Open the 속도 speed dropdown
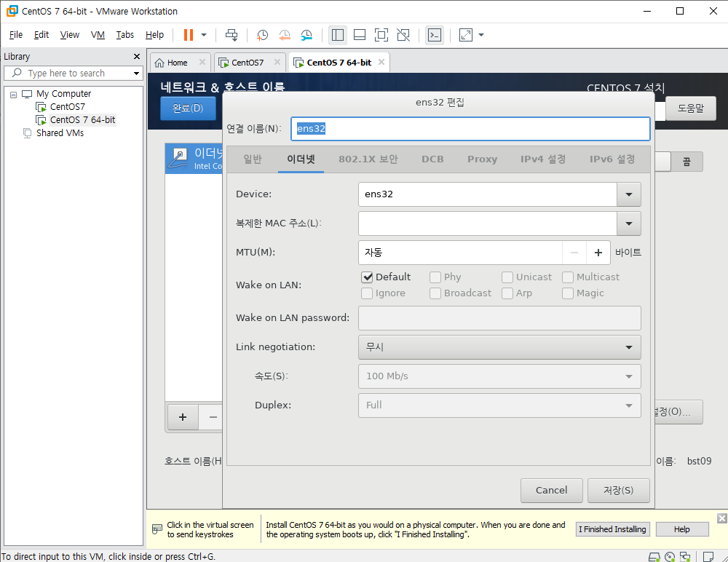The height and width of the screenshot is (562, 728). point(499,376)
